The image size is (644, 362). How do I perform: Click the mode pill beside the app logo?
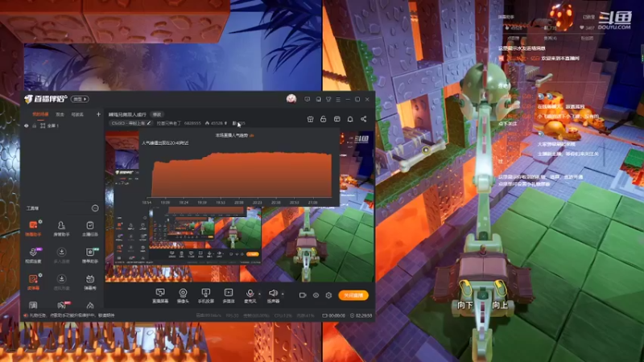(x=80, y=99)
